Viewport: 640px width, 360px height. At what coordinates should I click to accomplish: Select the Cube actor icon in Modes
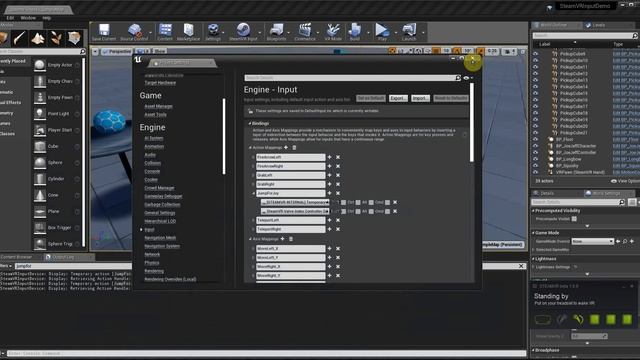click(x=40, y=146)
